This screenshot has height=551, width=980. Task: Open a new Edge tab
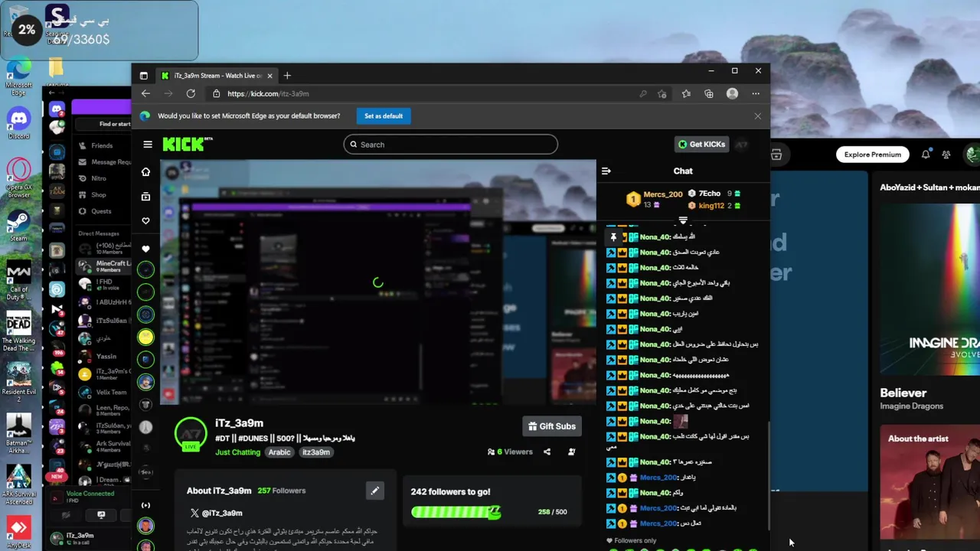[x=287, y=76]
